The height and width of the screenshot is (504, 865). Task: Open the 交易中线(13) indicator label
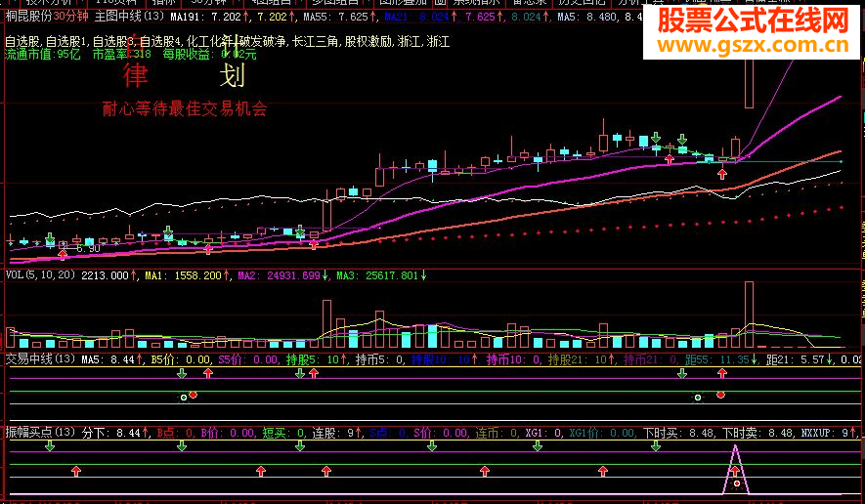40,359
